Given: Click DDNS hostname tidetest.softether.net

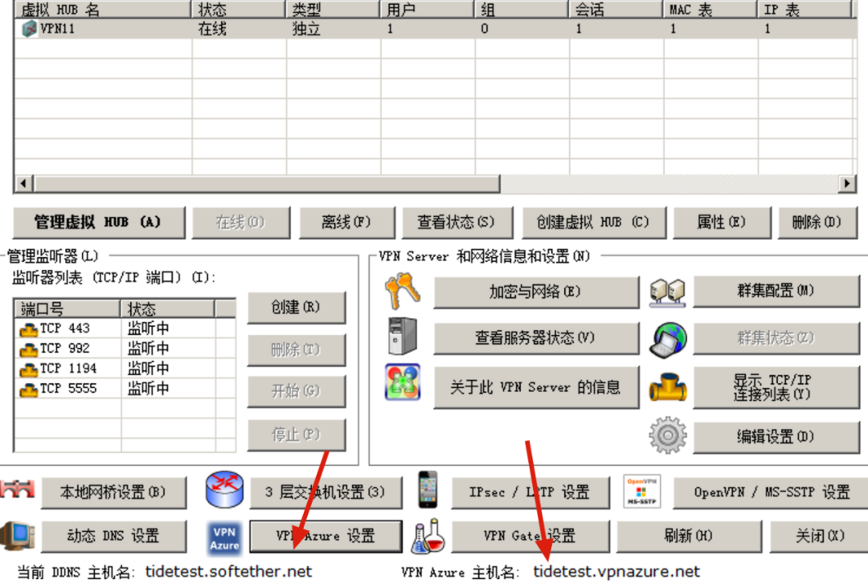Looking at the screenshot, I should 228,571.
